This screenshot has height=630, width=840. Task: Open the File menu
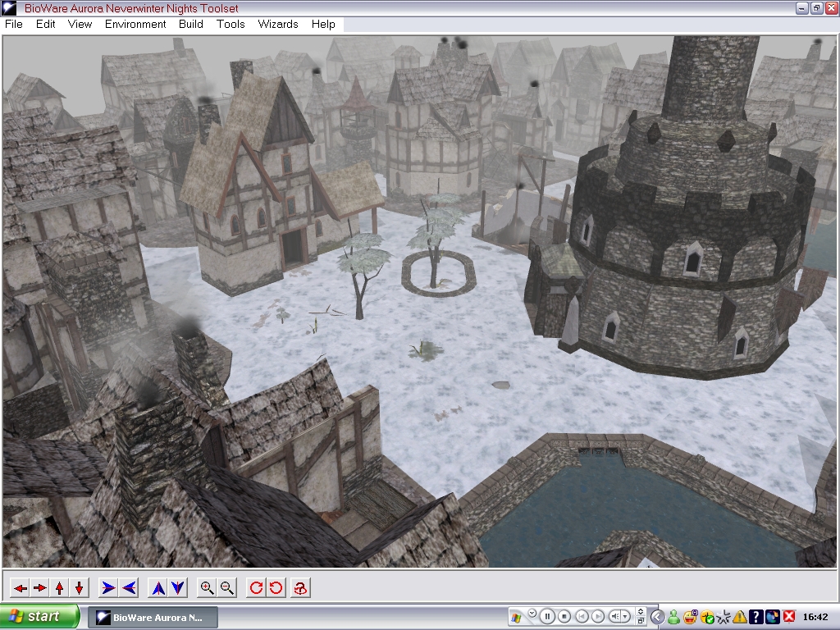pos(14,24)
